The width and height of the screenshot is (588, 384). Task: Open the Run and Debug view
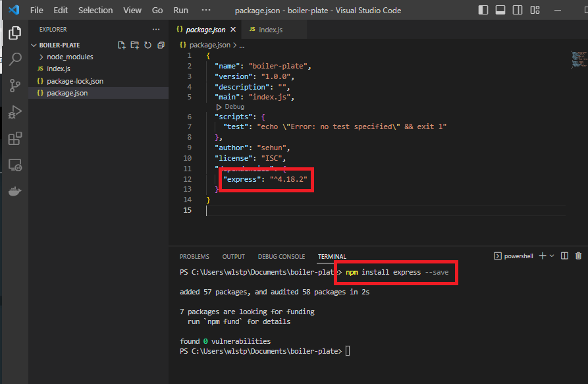[14, 112]
